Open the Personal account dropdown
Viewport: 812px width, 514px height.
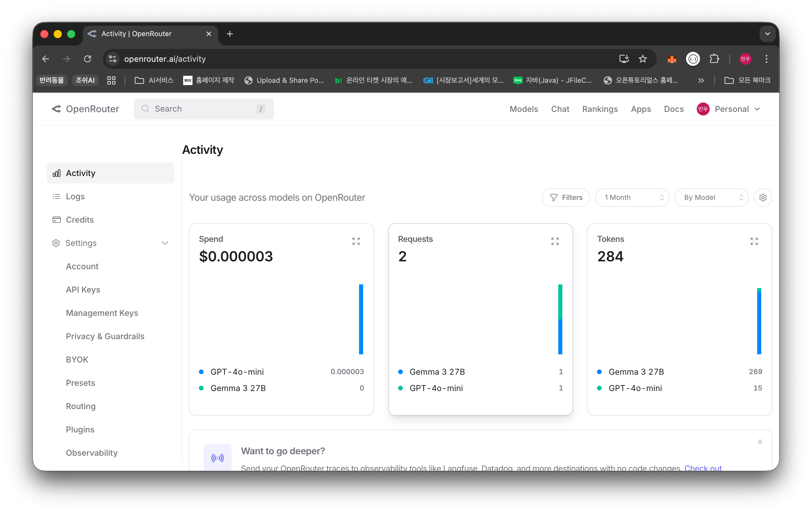[x=728, y=109]
